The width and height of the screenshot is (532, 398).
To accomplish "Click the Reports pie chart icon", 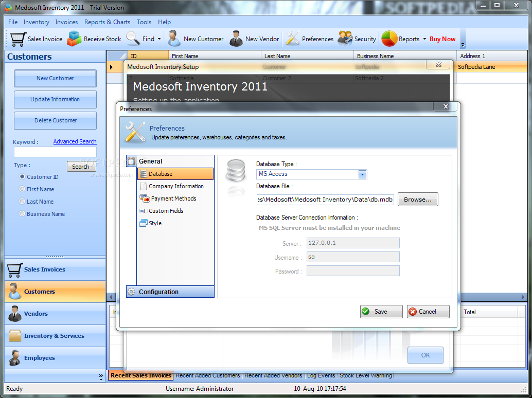I will (389, 39).
